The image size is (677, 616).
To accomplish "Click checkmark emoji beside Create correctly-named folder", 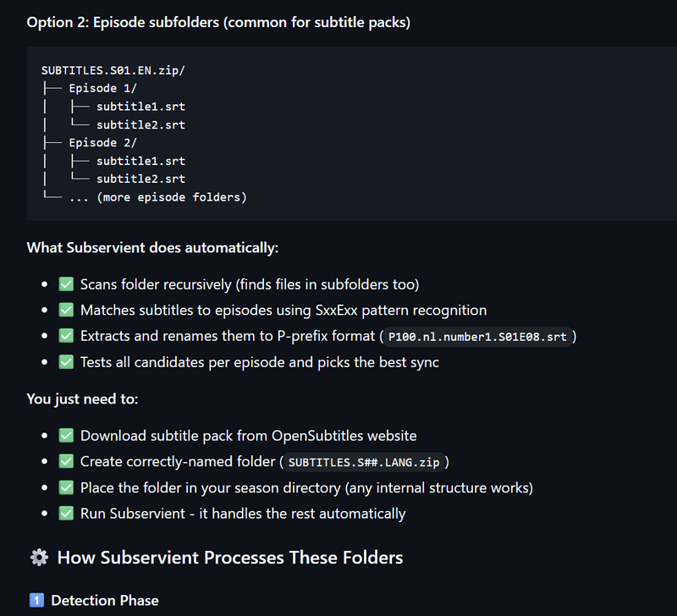I will (x=66, y=461).
